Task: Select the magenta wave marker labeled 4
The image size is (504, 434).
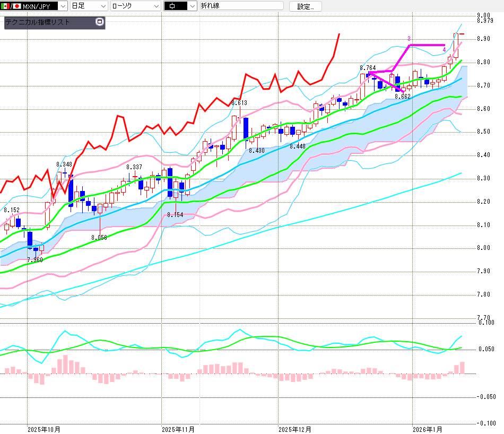Action: click(x=444, y=50)
